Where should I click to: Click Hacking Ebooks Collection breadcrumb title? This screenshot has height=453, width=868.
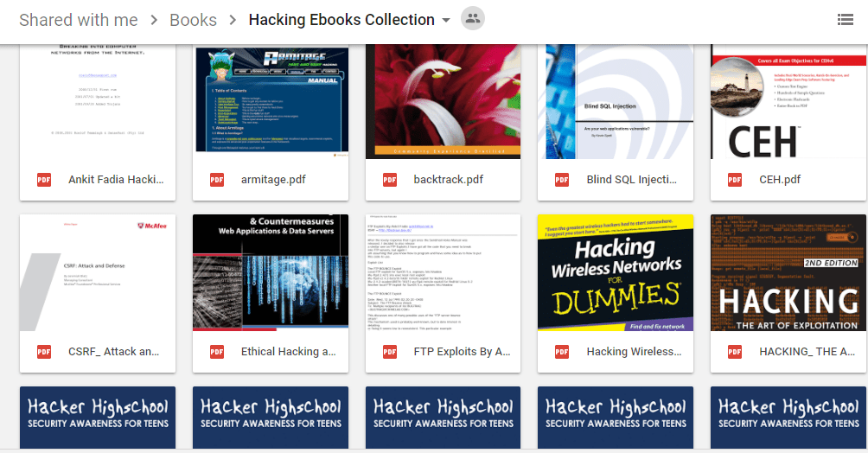click(x=341, y=20)
